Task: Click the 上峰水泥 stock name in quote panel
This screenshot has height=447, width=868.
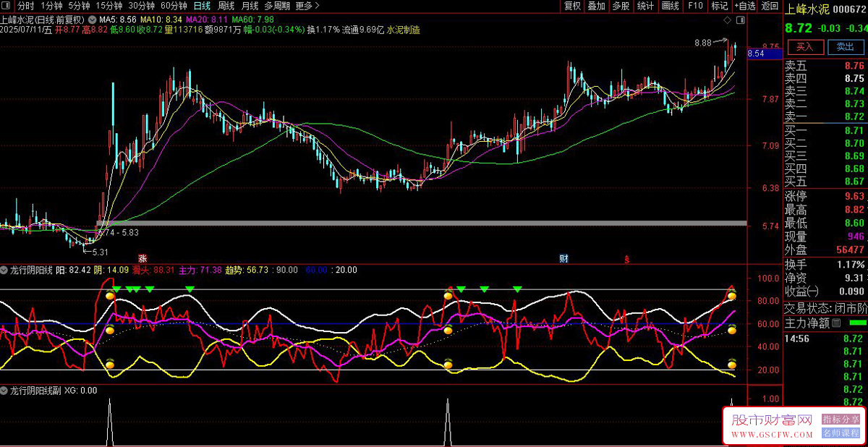Action: (807, 9)
